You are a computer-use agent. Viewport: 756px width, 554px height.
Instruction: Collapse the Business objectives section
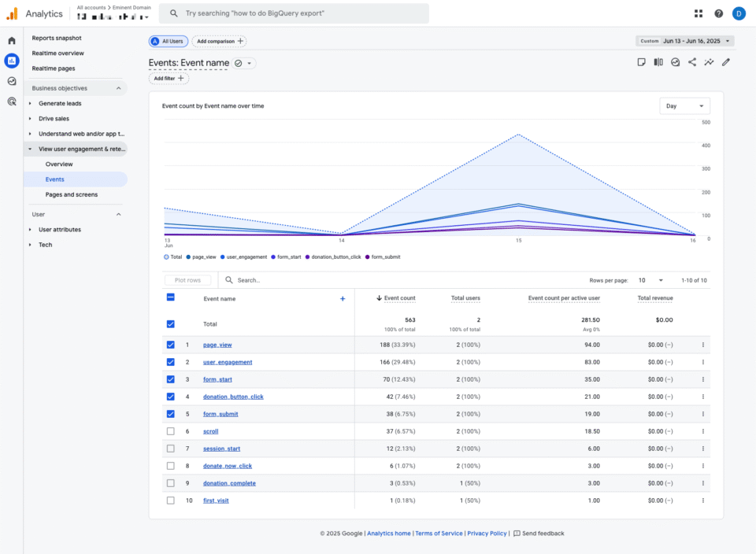pos(119,88)
